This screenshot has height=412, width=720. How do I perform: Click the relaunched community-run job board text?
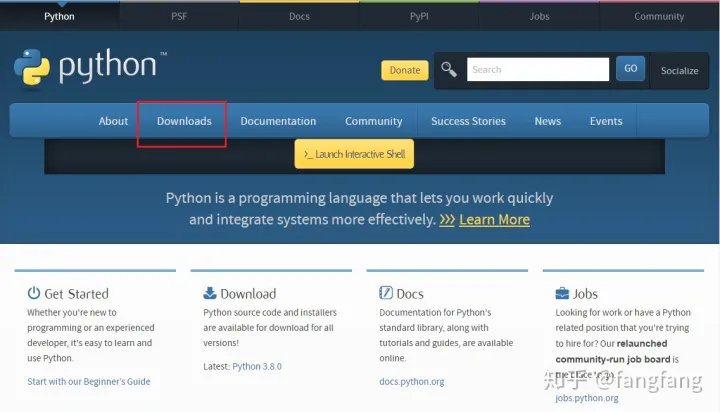point(613,351)
